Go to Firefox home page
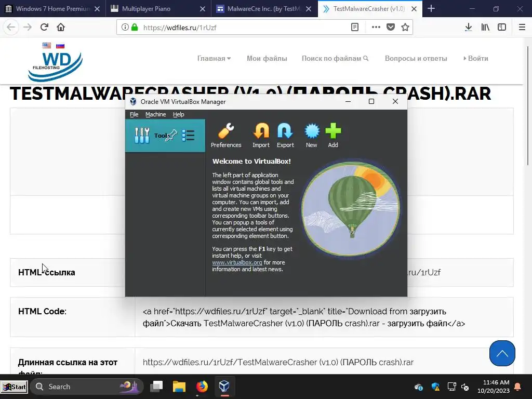The height and width of the screenshot is (399, 532). point(61,27)
